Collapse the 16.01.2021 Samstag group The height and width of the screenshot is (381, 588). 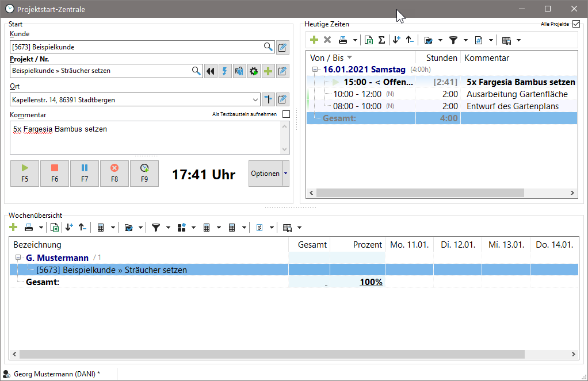point(315,70)
